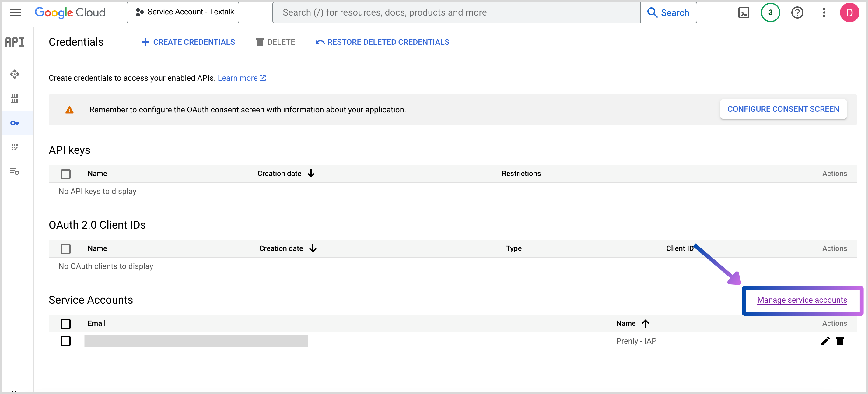Click the help question mark icon
The image size is (868, 394).
(x=797, y=12)
